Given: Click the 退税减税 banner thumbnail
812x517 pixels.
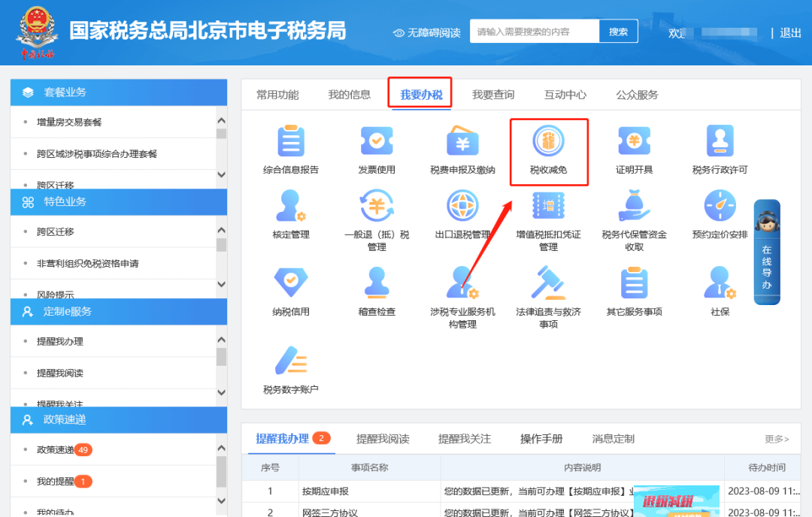Looking at the screenshot, I should coord(677,501).
